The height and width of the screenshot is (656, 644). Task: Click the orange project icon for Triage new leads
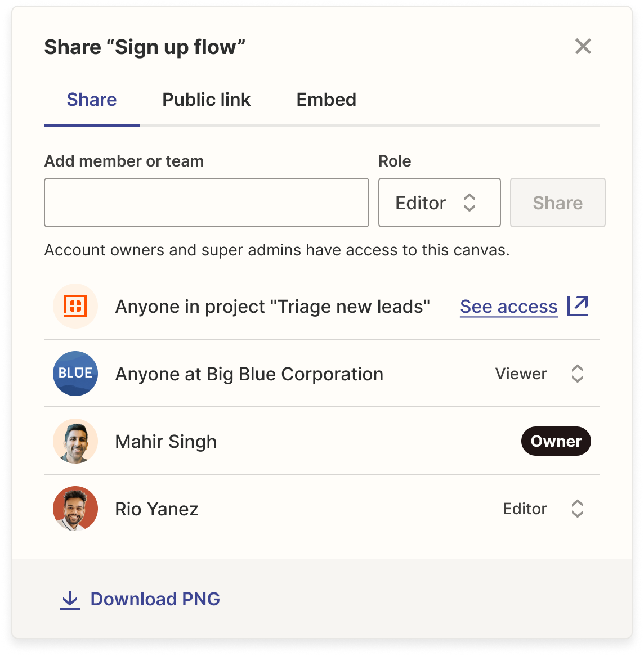75,307
